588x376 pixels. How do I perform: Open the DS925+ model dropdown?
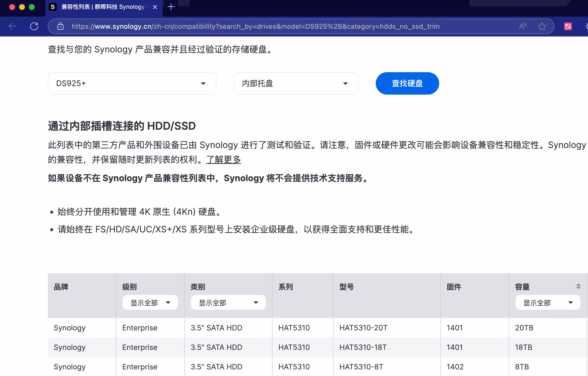point(132,83)
